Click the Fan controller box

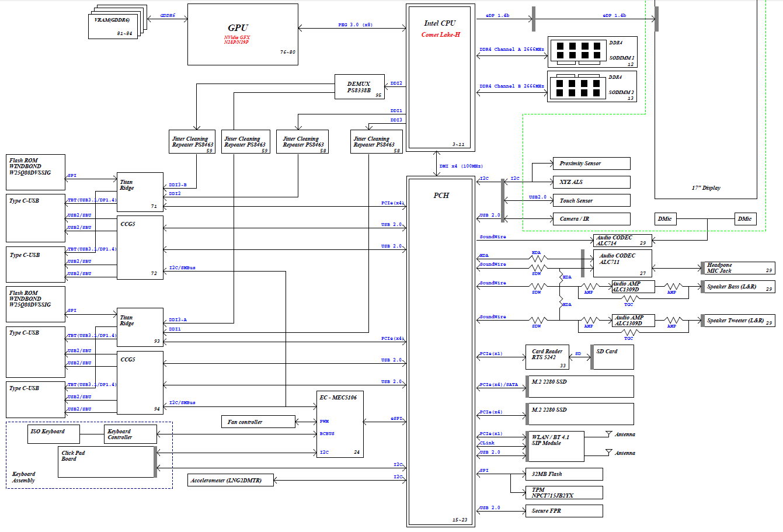coord(258,422)
